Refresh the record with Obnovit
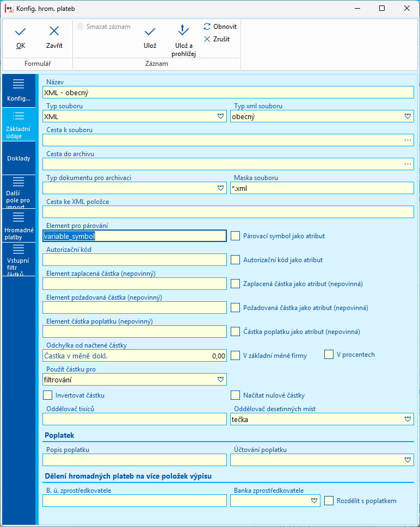 click(220, 27)
